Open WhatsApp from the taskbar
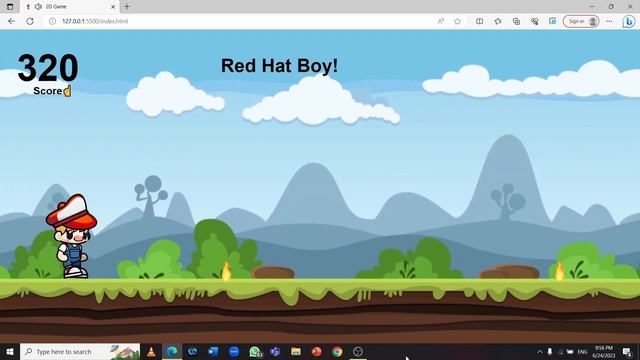 255,351
